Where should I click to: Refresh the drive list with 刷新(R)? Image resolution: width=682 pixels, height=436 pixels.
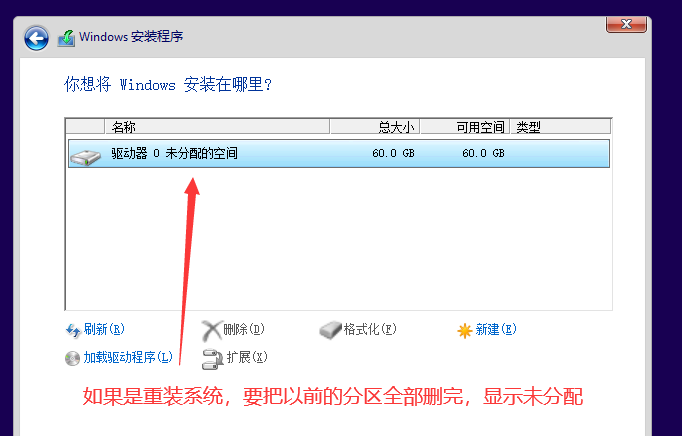pos(104,329)
